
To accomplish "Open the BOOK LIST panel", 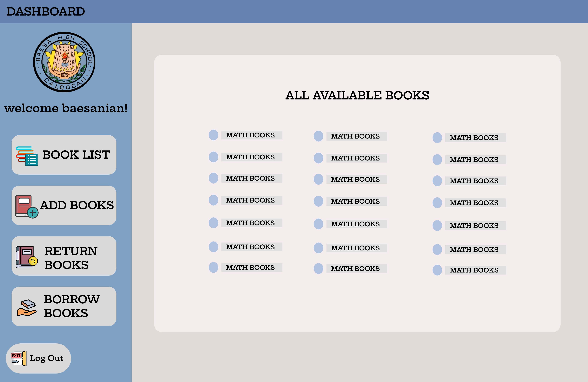I will point(64,155).
